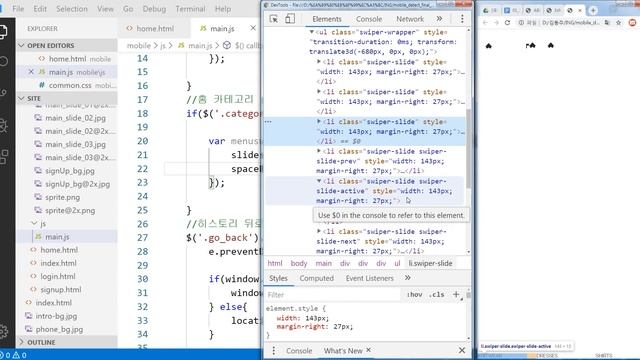Click the warnings count in status bar
The width and height of the screenshot is (640, 360).
[20, 355]
